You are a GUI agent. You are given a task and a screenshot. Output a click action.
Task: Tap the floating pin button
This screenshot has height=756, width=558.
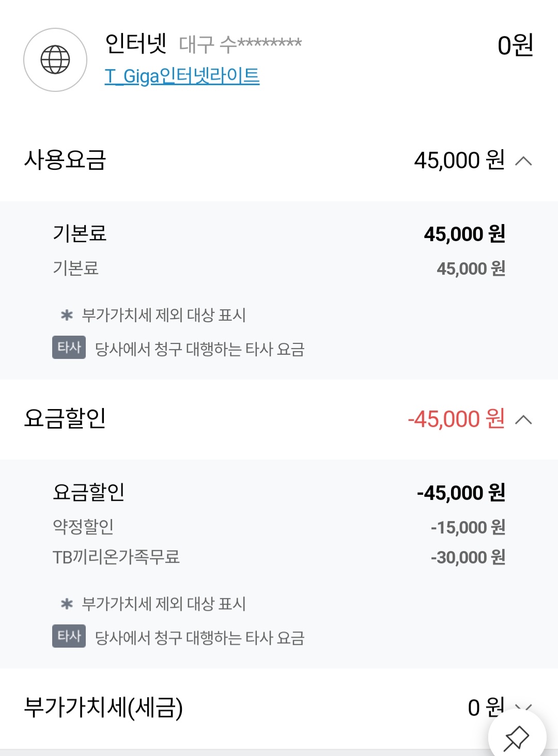(516, 737)
